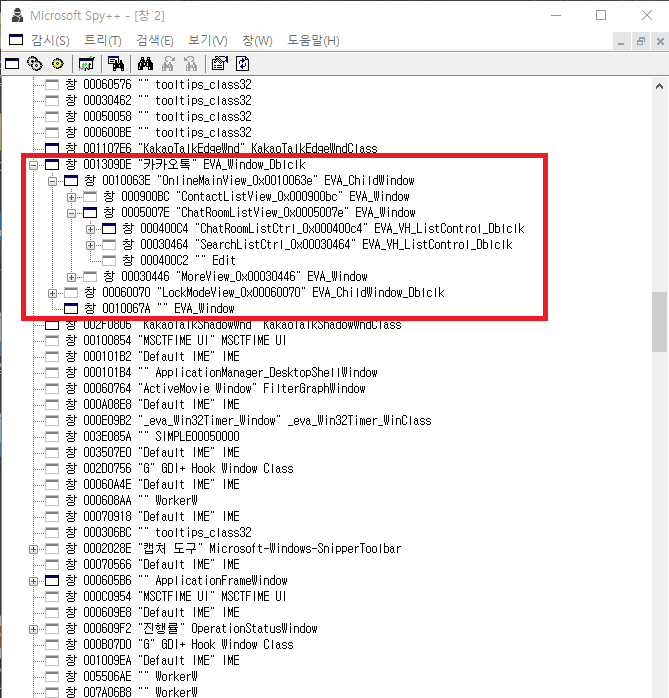Click the child window system icon left of 감시(S)

point(16,40)
